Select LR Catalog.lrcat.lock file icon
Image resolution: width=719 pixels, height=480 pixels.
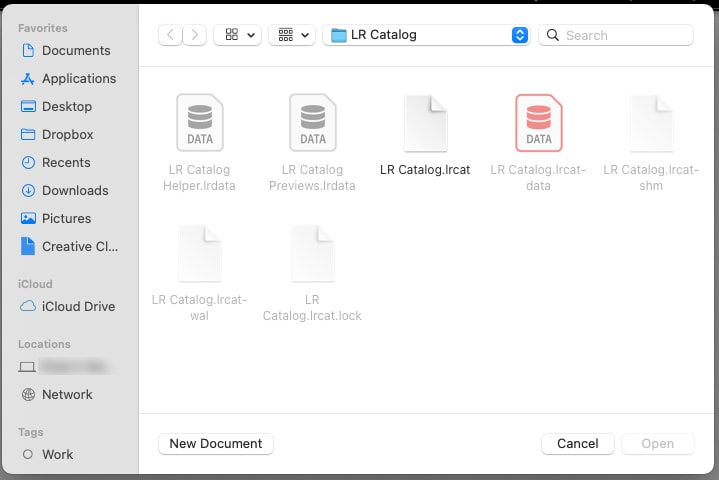coord(313,253)
